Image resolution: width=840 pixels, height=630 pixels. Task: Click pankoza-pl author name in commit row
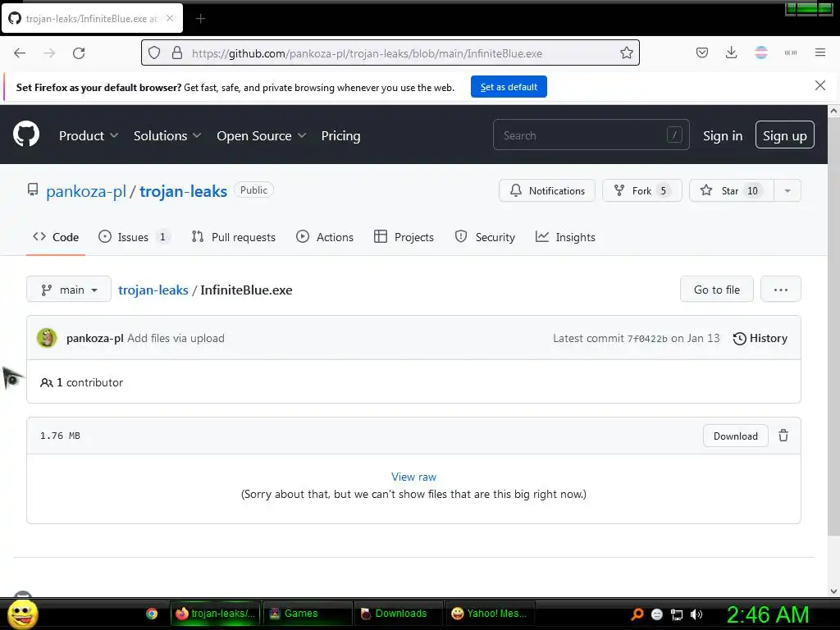point(95,339)
